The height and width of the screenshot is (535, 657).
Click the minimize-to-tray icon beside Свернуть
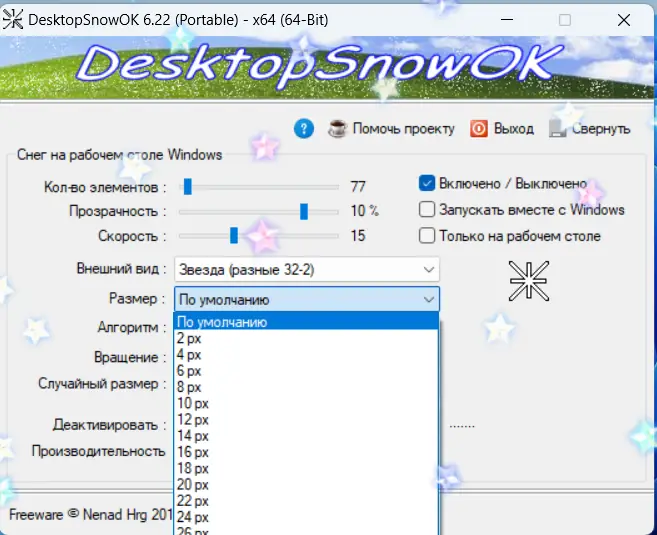(x=557, y=129)
